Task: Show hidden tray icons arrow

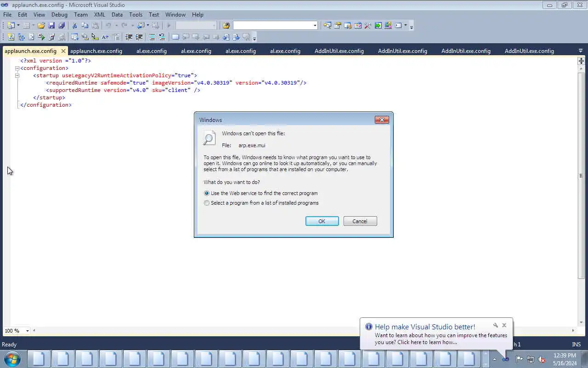Action: [x=494, y=359]
